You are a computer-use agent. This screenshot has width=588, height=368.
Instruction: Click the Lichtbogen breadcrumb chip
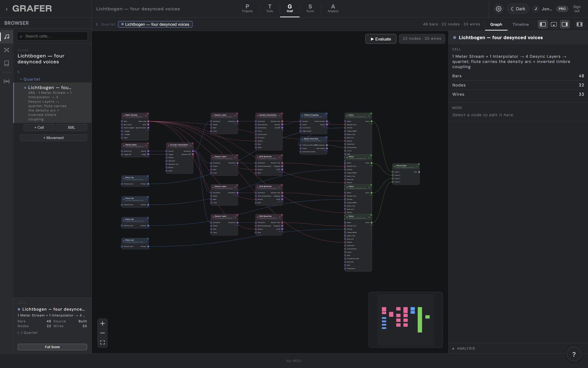(155, 24)
